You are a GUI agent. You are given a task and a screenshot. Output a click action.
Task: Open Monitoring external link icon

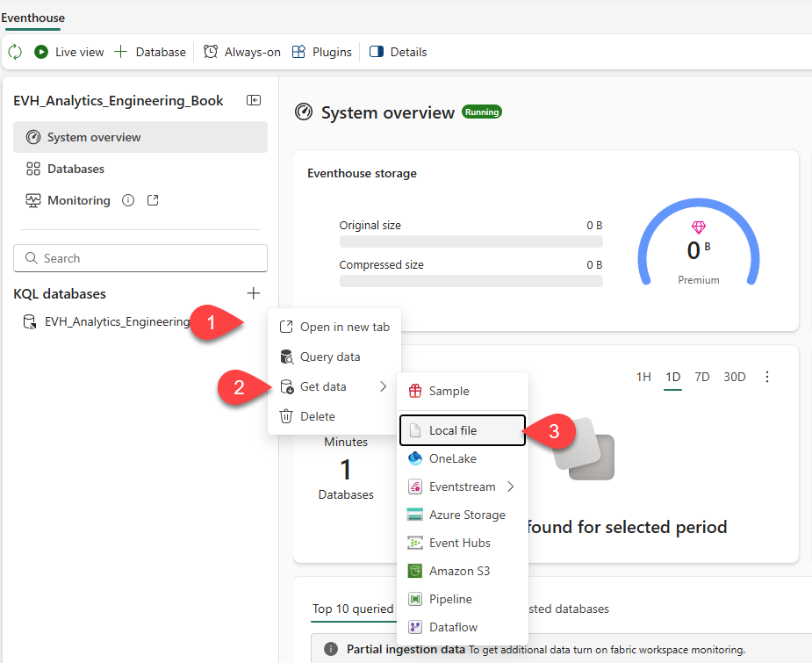coord(153,200)
